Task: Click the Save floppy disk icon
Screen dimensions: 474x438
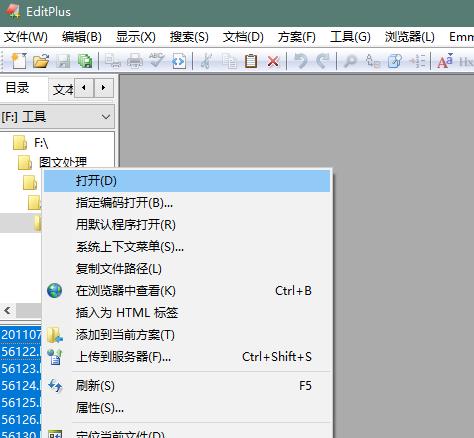Action: pyautogui.click(x=63, y=61)
